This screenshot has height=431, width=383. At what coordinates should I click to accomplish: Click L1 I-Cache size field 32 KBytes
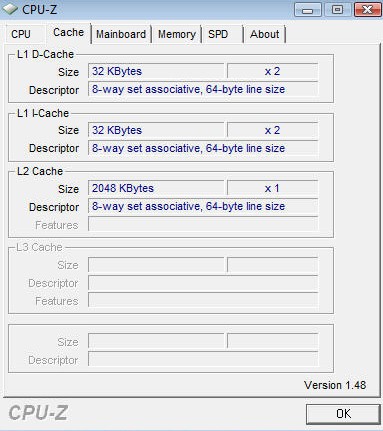(156, 130)
